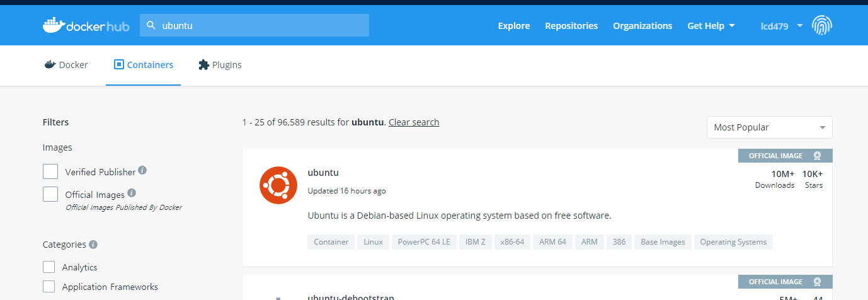Open the Most Popular sort dropdown
This screenshot has height=300, width=868.
[769, 127]
